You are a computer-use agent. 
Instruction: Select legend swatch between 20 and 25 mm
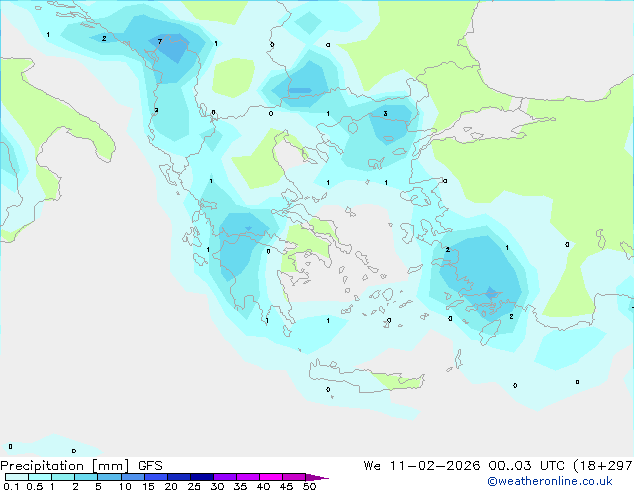coord(179,477)
